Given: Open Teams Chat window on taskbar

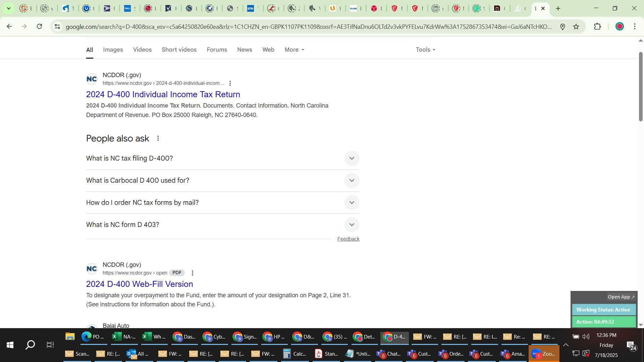Looking at the screenshot, I should tap(388, 354).
